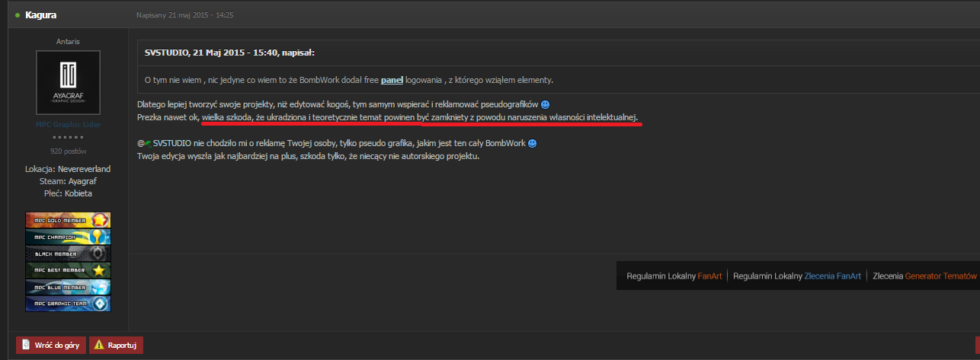Image resolution: width=980 pixels, height=360 pixels.
Task: Click the 'Steam: Ayagraf' profile line
Action: pos(68,181)
